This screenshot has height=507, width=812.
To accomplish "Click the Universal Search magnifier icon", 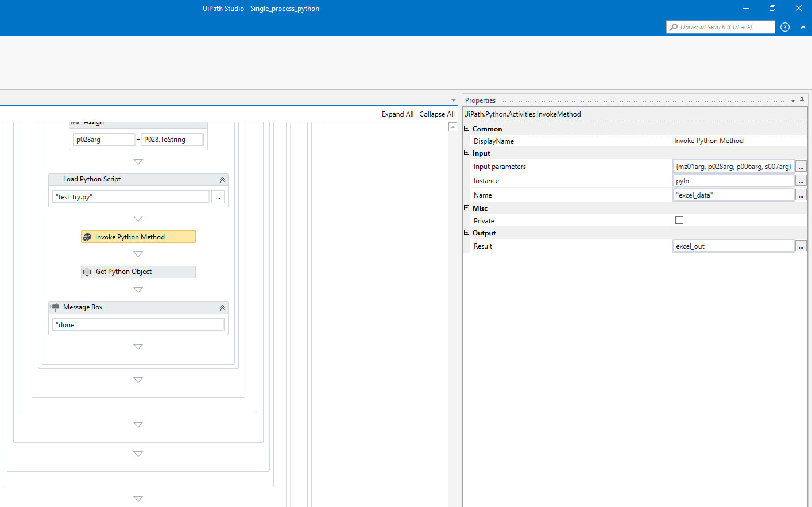I will [673, 27].
